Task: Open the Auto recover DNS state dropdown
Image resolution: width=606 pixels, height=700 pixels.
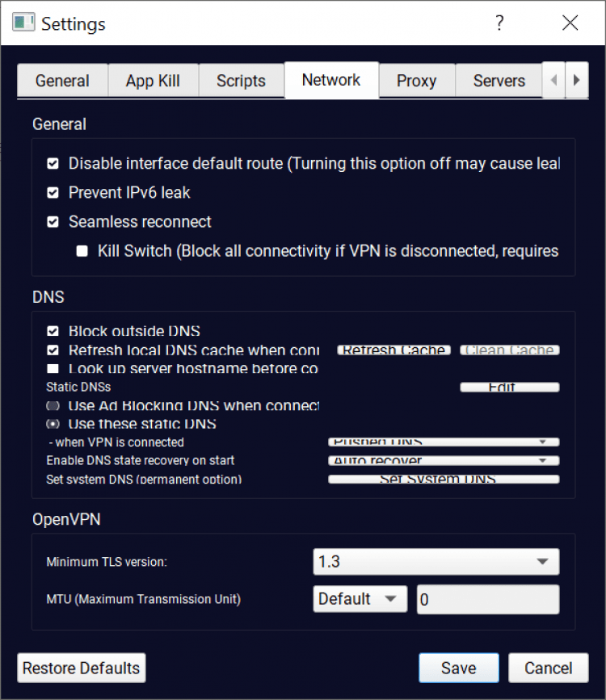Action: (444, 461)
